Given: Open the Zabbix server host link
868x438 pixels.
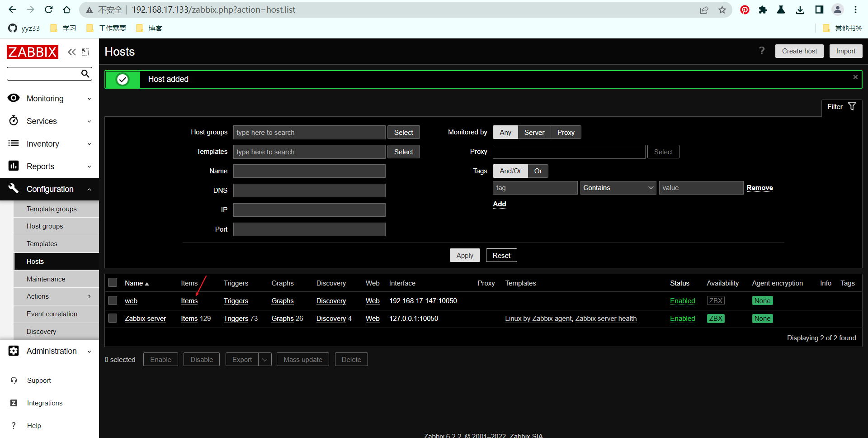Looking at the screenshot, I should tap(145, 318).
